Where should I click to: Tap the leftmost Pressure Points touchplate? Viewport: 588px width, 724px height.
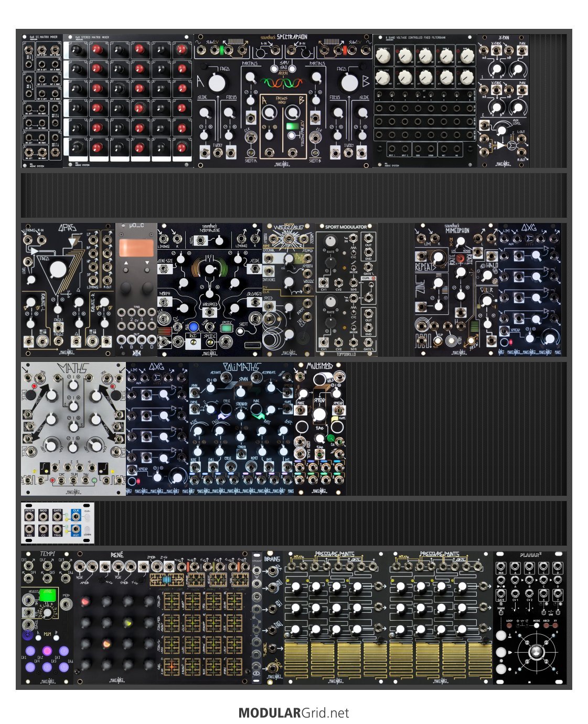296,660
